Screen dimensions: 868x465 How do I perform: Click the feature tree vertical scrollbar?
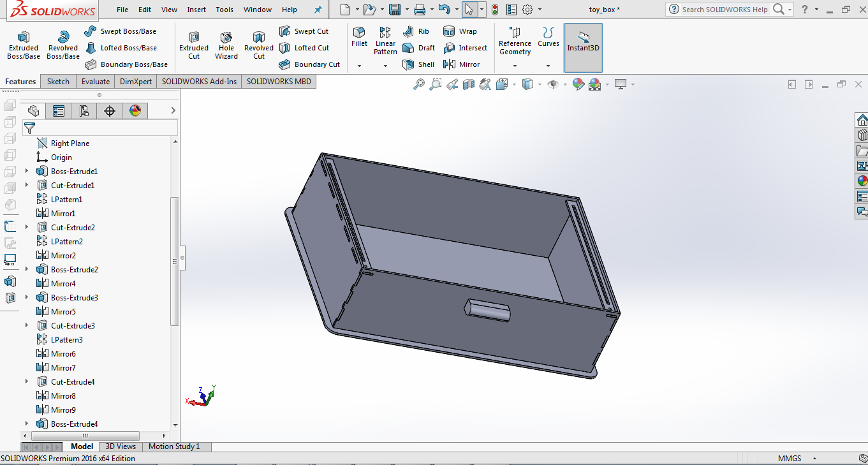[x=174, y=262]
